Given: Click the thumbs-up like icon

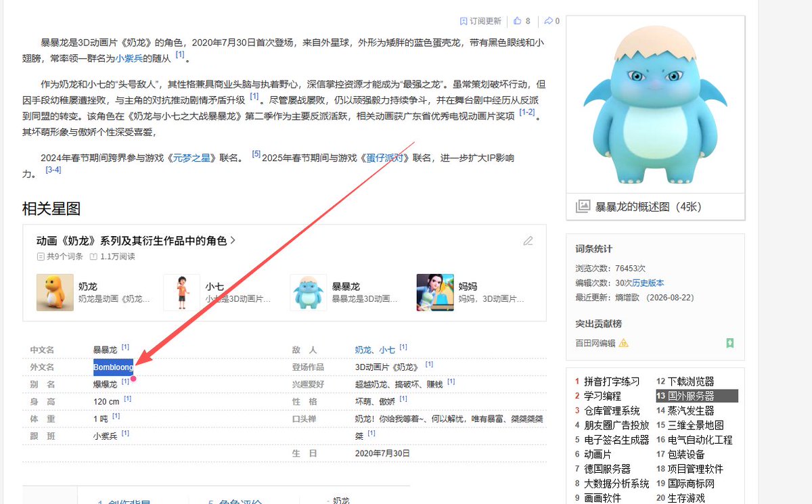Looking at the screenshot, I should point(518,21).
